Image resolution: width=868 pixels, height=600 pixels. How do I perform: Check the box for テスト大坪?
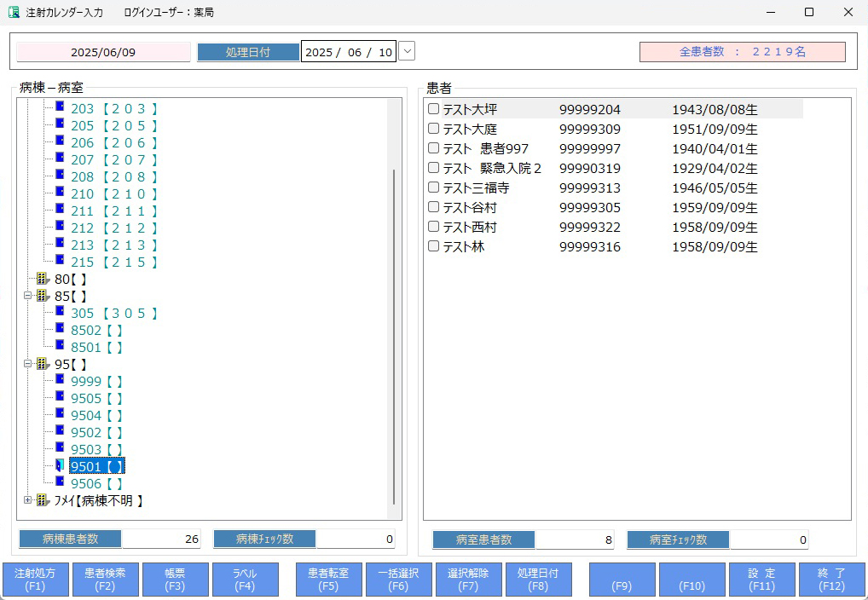pos(433,109)
